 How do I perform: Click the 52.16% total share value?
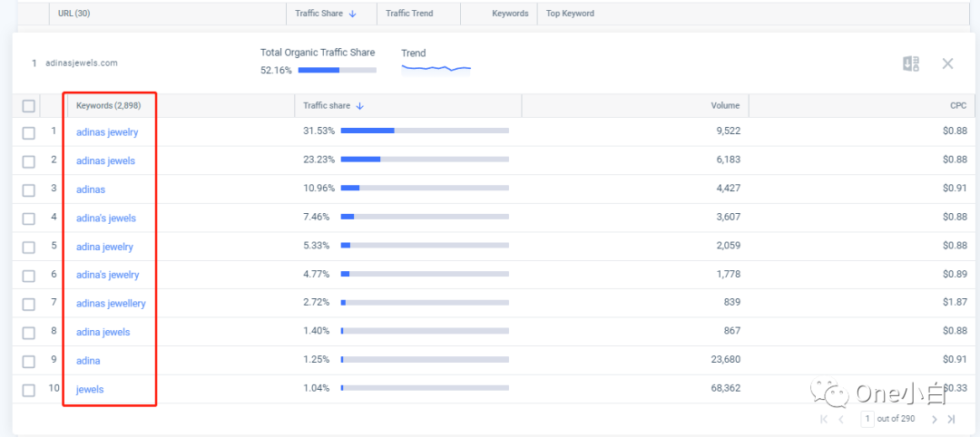276,71
